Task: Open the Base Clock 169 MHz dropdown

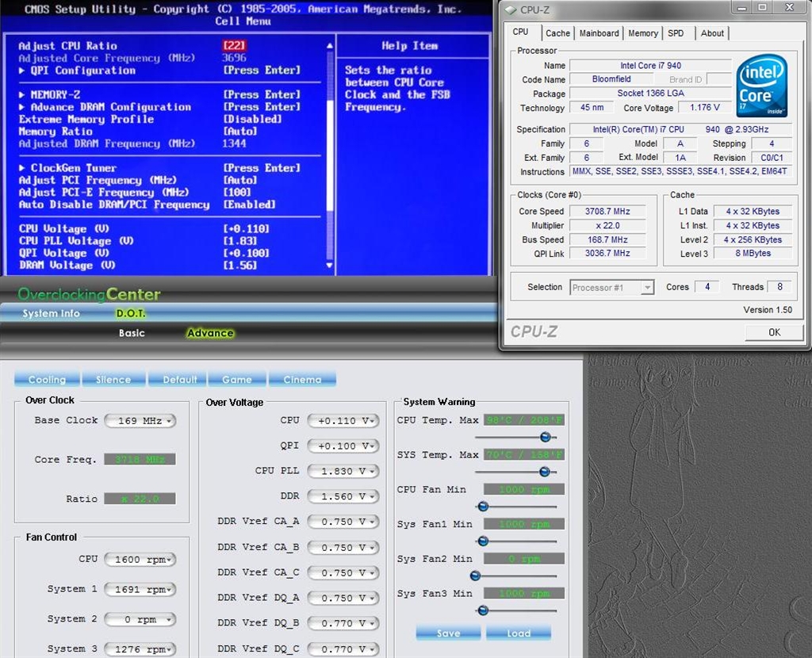Action: click(140, 421)
